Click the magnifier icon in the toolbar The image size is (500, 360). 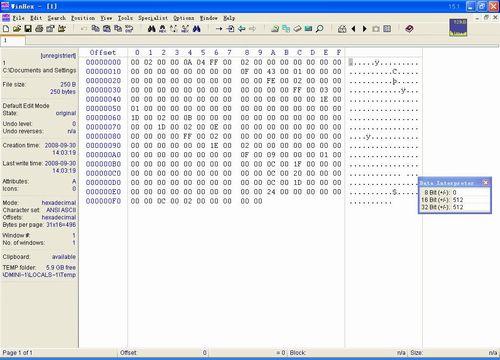[320, 29]
